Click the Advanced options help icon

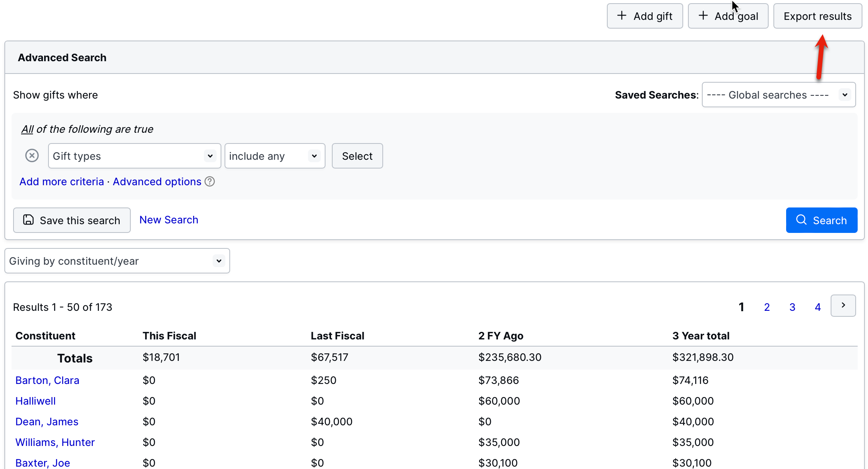pyautogui.click(x=209, y=182)
